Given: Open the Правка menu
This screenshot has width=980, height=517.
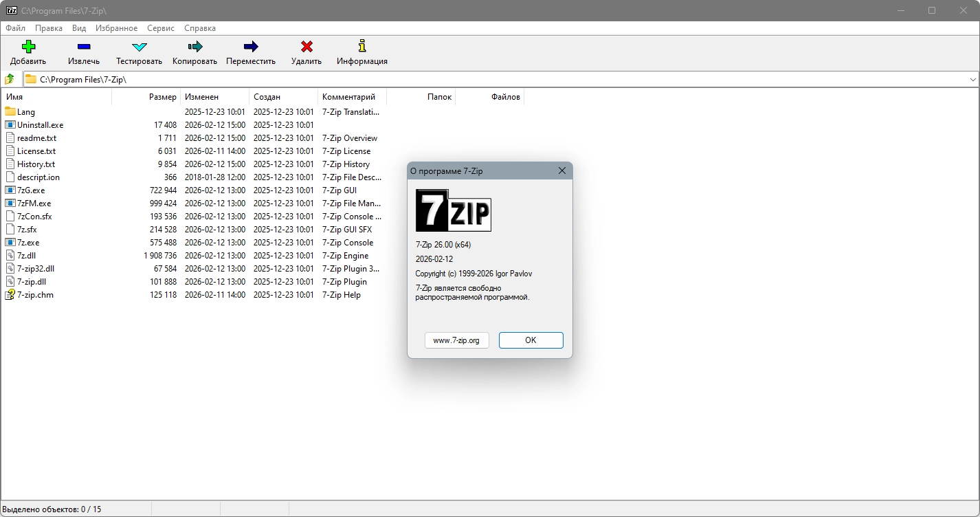Looking at the screenshot, I should coord(49,28).
